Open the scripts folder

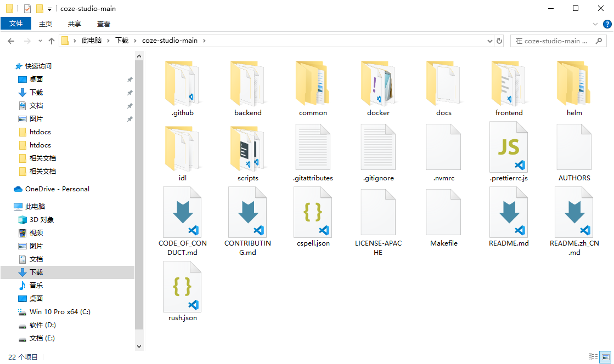[x=247, y=148]
